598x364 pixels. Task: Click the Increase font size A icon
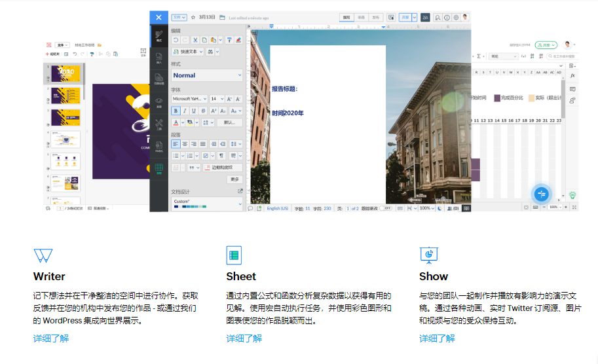(x=229, y=99)
